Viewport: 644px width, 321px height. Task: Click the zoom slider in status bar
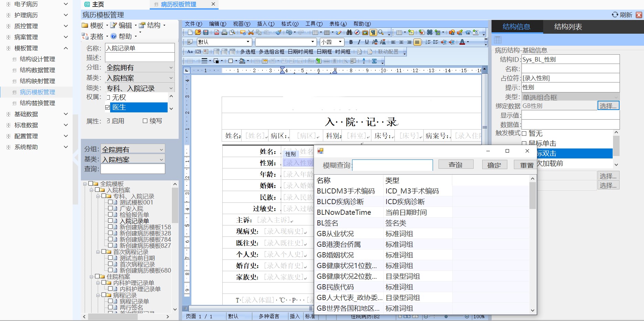tap(446, 317)
